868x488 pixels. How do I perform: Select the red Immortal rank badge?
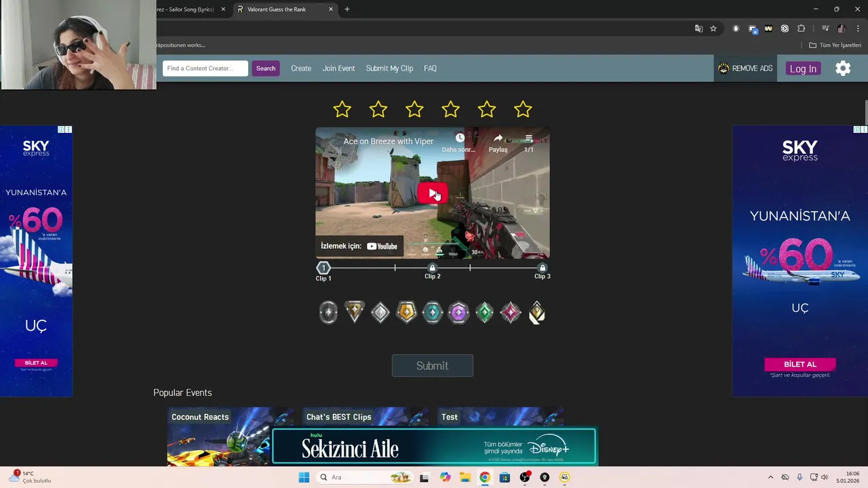511,312
